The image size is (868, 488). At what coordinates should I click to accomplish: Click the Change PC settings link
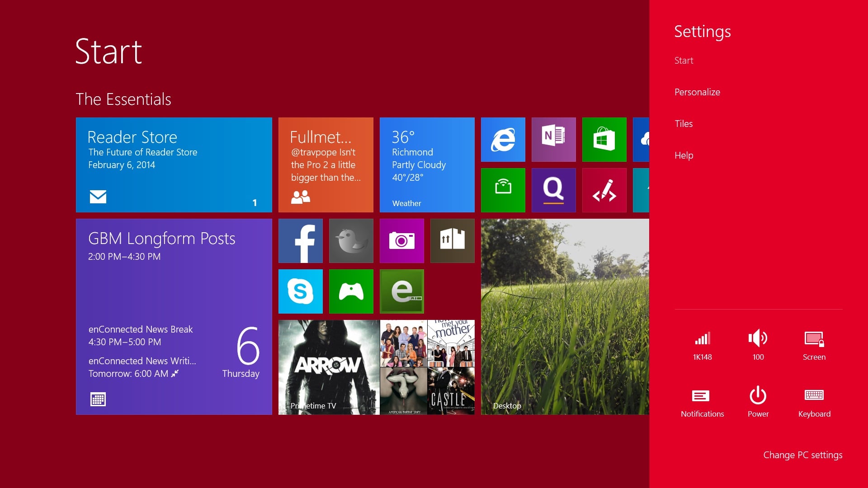click(x=802, y=455)
